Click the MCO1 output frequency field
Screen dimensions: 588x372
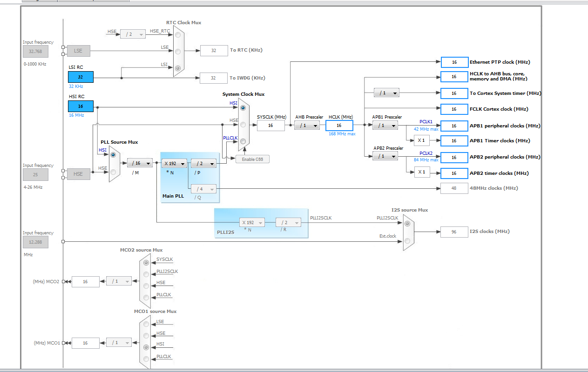click(x=85, y=343)
